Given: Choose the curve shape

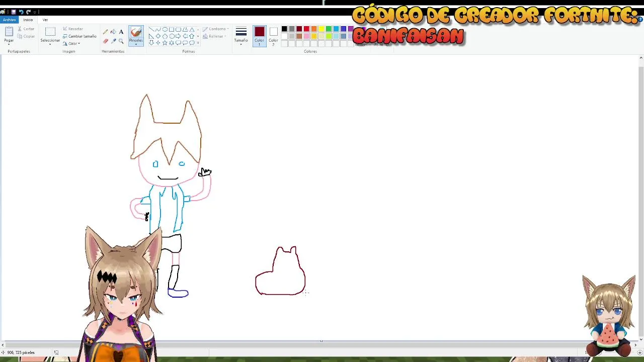Looking at the screenshot, I should [x=158, y=29].
